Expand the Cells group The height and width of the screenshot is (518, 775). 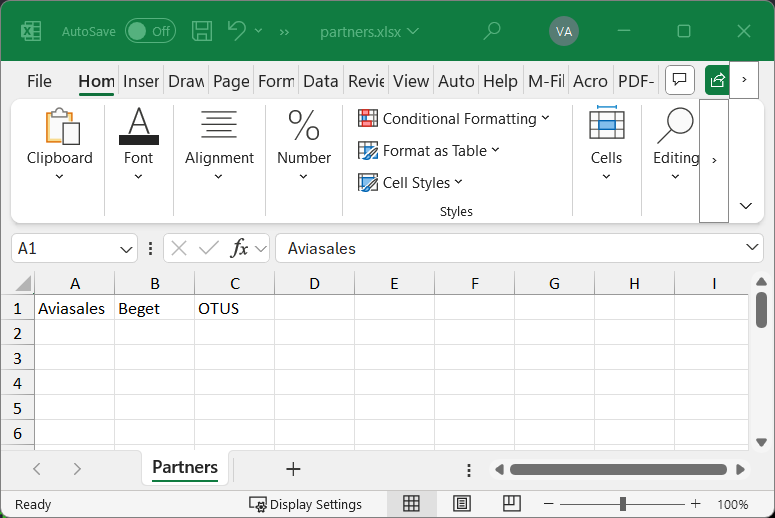(606, 144)
